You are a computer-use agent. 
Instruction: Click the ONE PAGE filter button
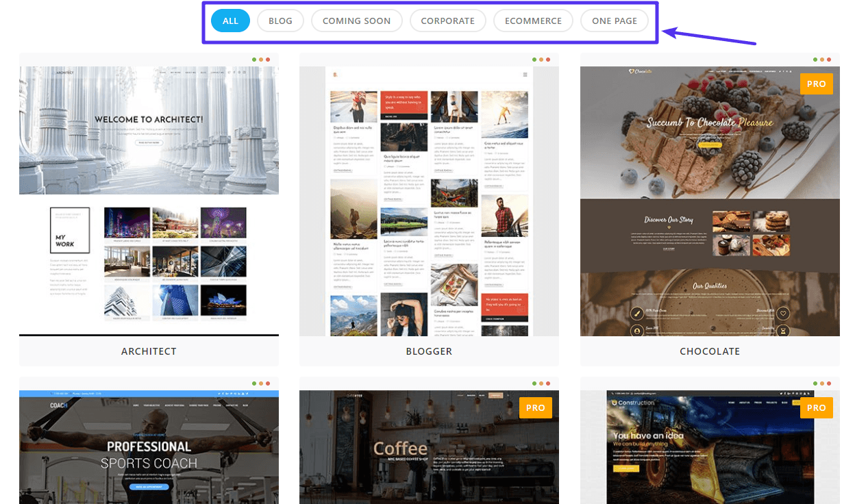pos(615,21)
